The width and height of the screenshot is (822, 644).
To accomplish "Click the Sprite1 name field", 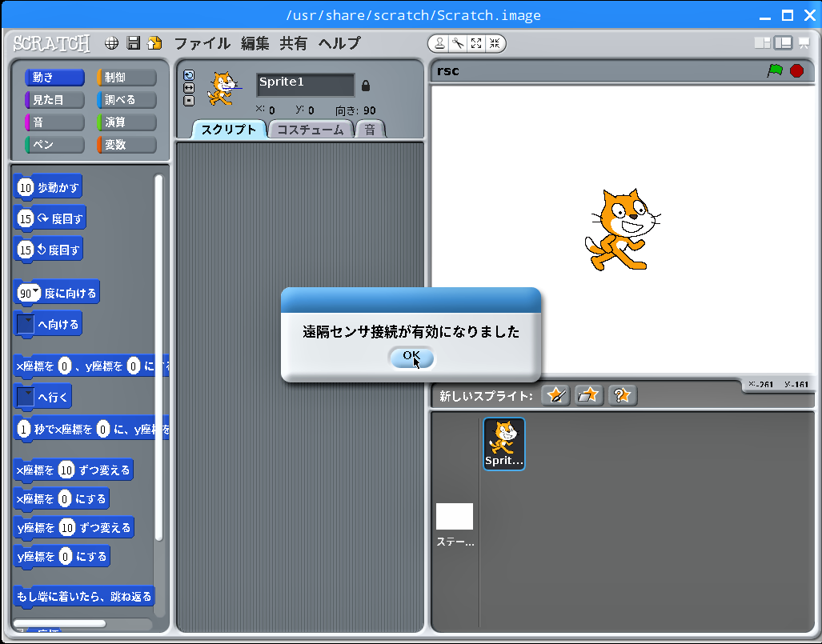I will pyautogui.click(x=306, y=85).
